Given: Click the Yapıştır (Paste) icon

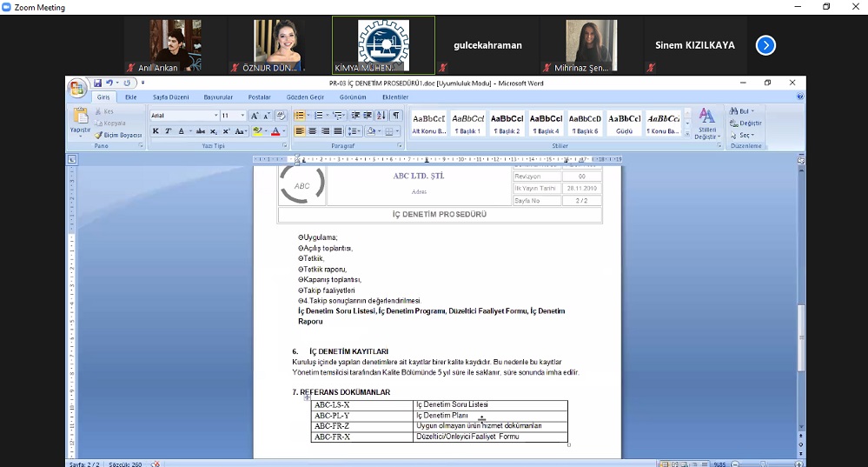Looking at the screenshot, I should coord(80,120).
